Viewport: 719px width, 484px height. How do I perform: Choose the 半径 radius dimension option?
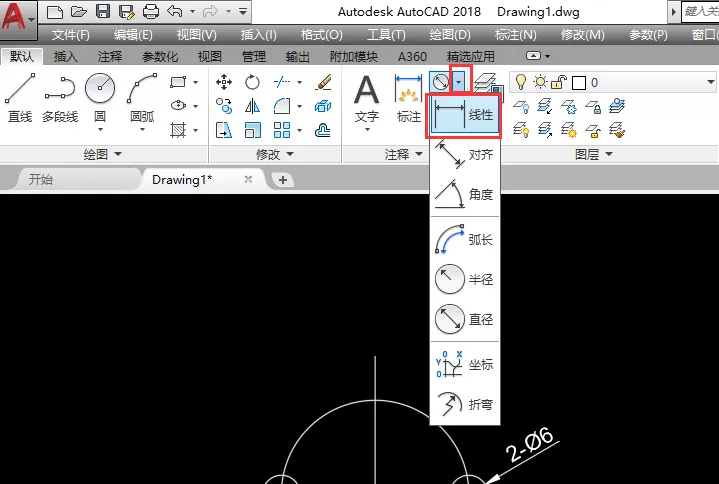pyautogui.click(x=465, y=279)
